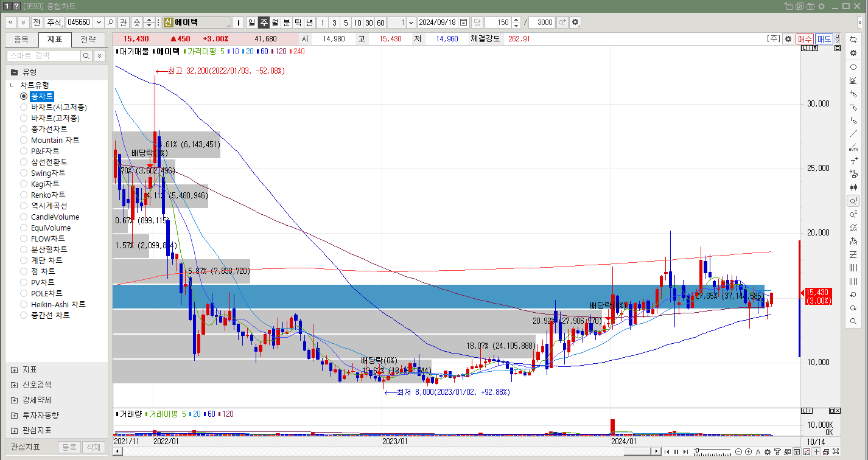
Task: Select Renko차트 radio option
Action: 24,195
